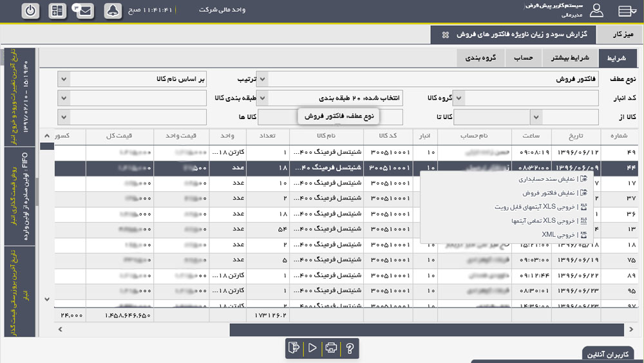Viewport: 644px width, 363px height.
Task: Sort by the نام حساب column header
Action: point(474,136)
